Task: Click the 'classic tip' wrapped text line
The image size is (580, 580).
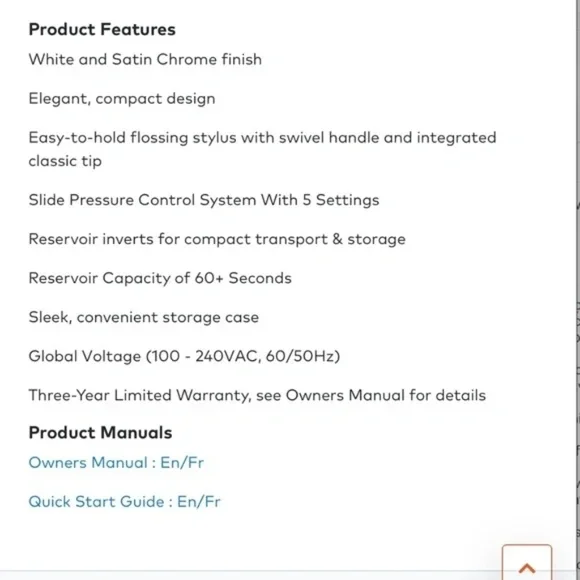Action: (65, 161)
